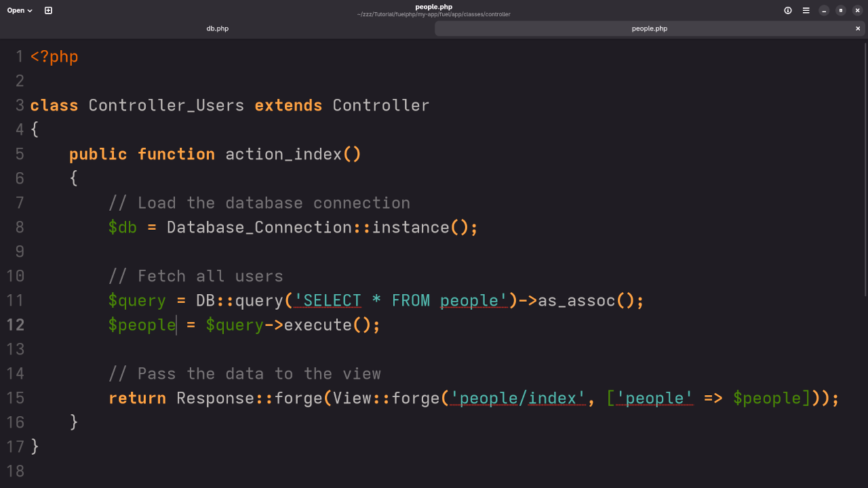The width and height of the screenshot is (868, 488).
Task: Close the people.php tab
Action: 858,28
